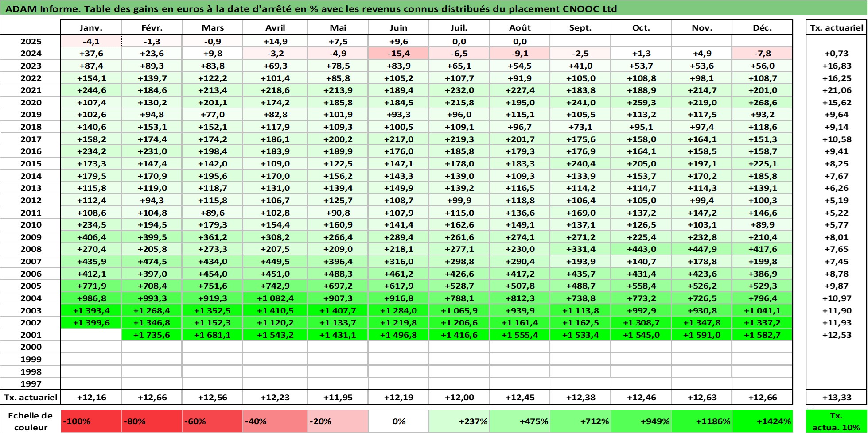
Task: Select the Févr. column header
Action: coord(152,27)
